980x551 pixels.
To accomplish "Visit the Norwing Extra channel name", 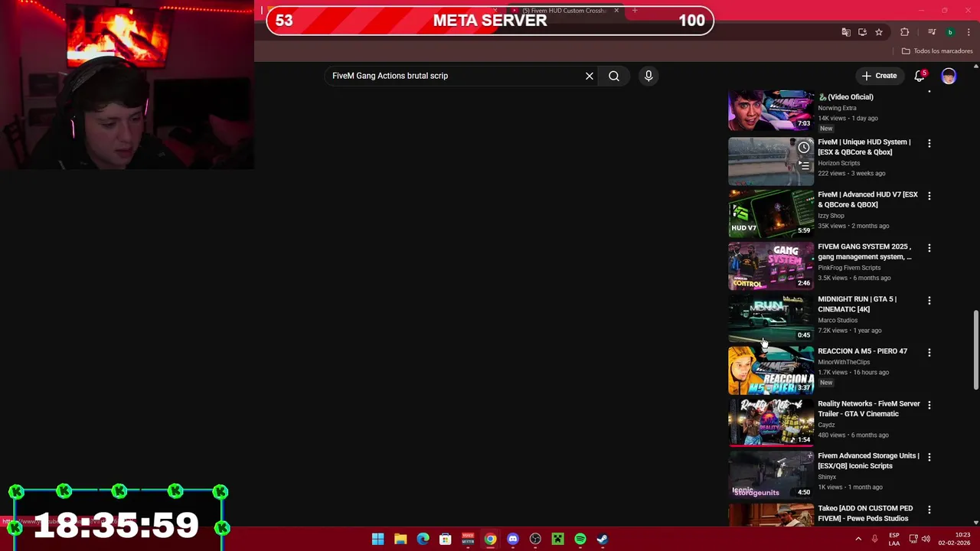I will 837,108.
